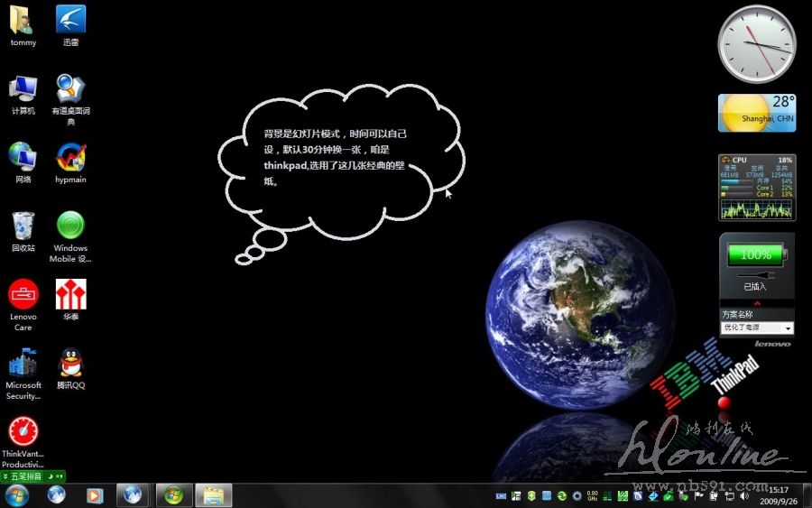
Task: Launch the 华泰 desktop application
Action: click(x=70, y=294)
